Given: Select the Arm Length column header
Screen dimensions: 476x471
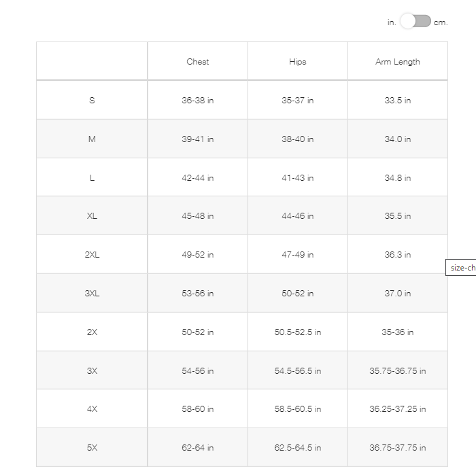Looking at the screenshot, I should pyautogui.click(x=398, y=62).
